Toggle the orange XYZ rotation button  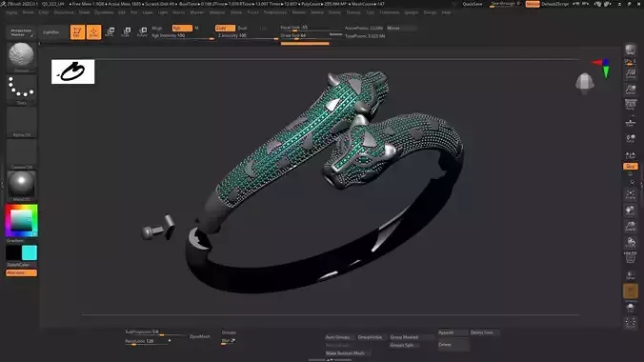click(631, 166)
